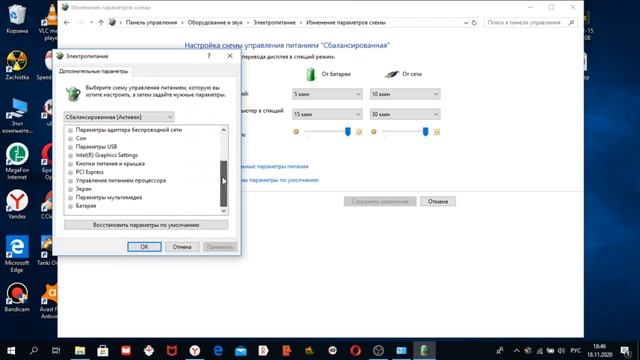Click the help question mark in Электропитание dialog
640x360 pixels.
(x=209, y=56)
